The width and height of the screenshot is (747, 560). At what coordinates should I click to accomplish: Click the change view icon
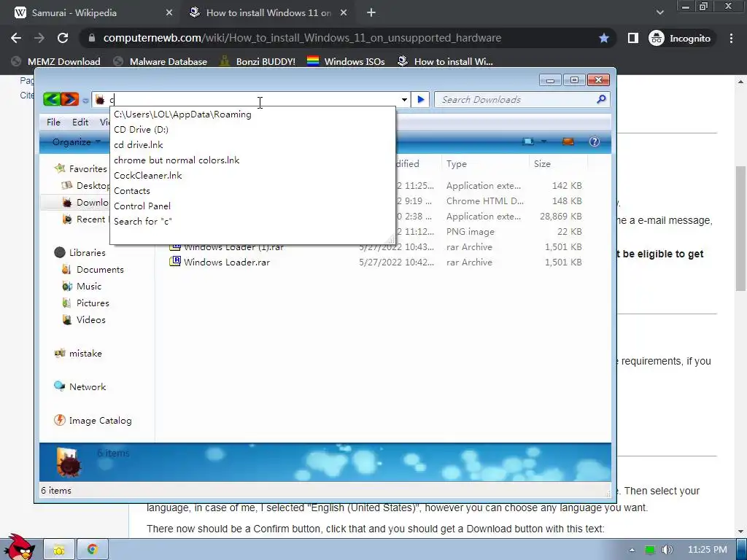(528, 141)
